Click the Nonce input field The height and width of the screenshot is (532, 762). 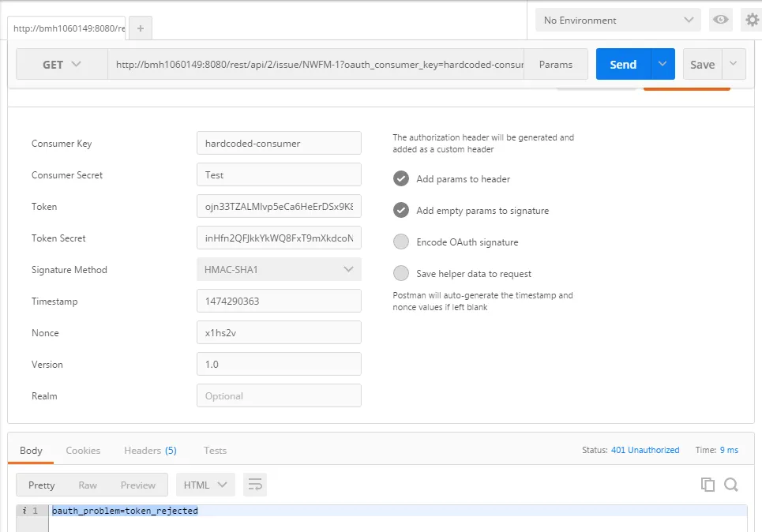click(x=279, y=333)
